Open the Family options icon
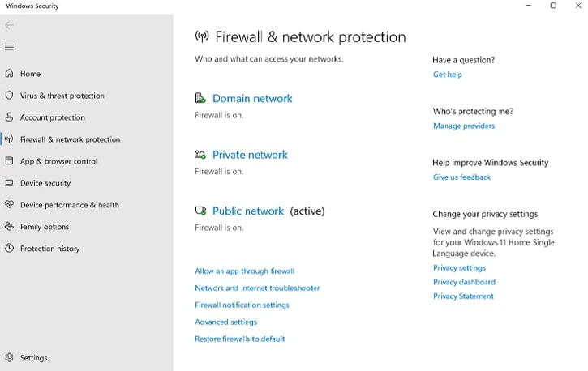Image resolution: width=588 pixels, height=371 pixels. click(10, 227)
